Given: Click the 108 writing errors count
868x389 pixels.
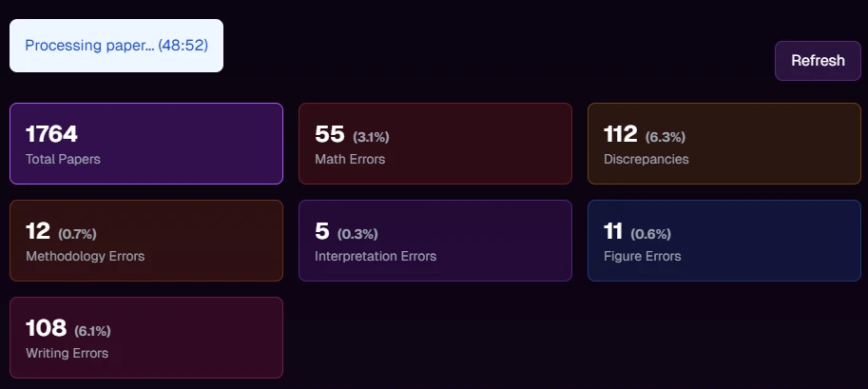Looking at the screenshot, I should point(46,328).
